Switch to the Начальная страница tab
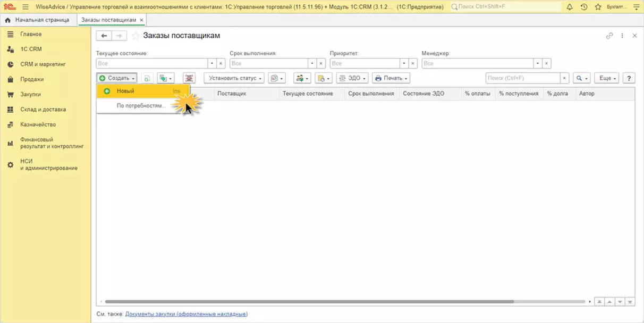Image resolution: width=644 pixels, height=323 pixels. pyautogui.click(x=42, y=20)
